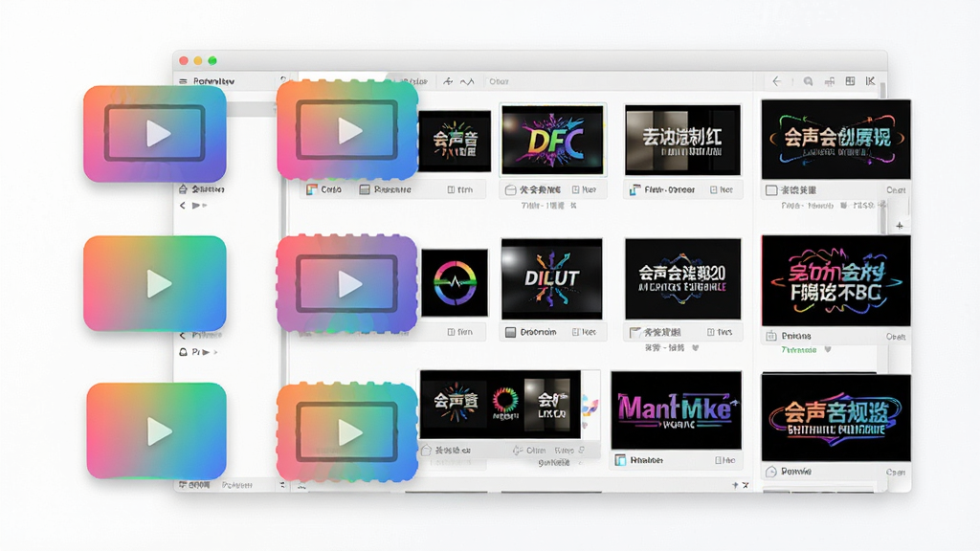Viewport: 980px width, 551px height.
Task: Open the smooth-edged play tile with the screen frame
Action: 155,134
